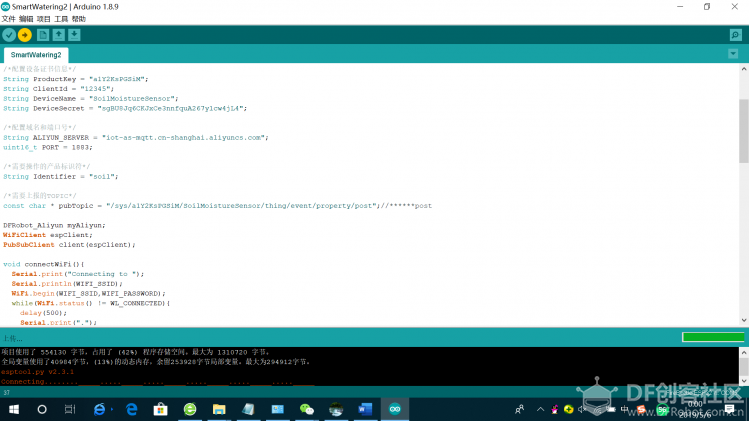Click the while(WiFi.status() != WL_CONNECTED) line
This screenshot has width=749, height=421.
pyautogui.click(x=91, y=303)
